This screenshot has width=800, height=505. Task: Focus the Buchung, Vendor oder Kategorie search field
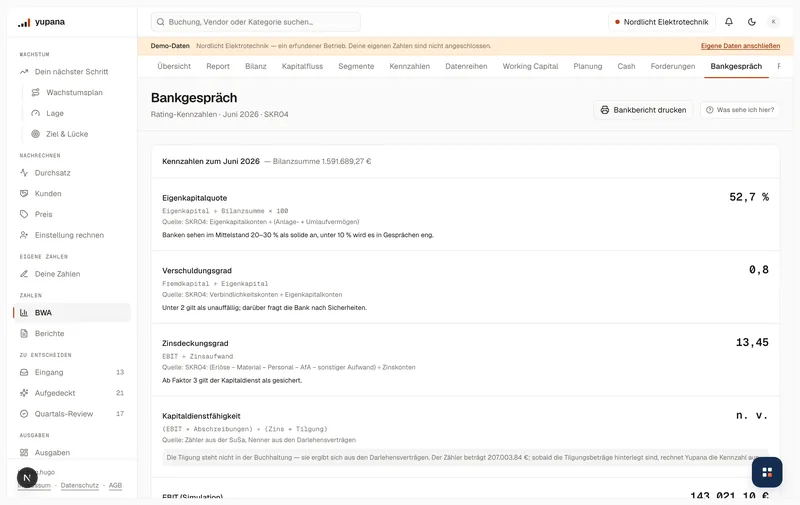click(256, 22)
